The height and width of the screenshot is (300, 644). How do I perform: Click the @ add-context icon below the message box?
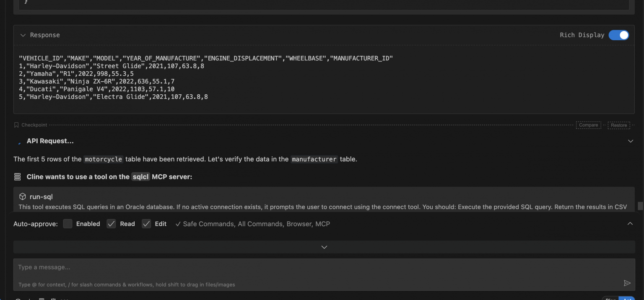pos(18,298)
